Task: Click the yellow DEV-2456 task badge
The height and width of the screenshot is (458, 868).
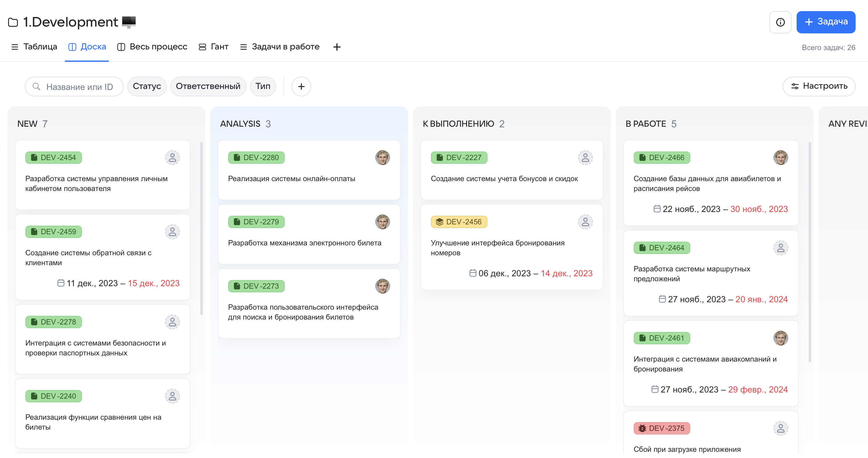Action: click(459, 222)
